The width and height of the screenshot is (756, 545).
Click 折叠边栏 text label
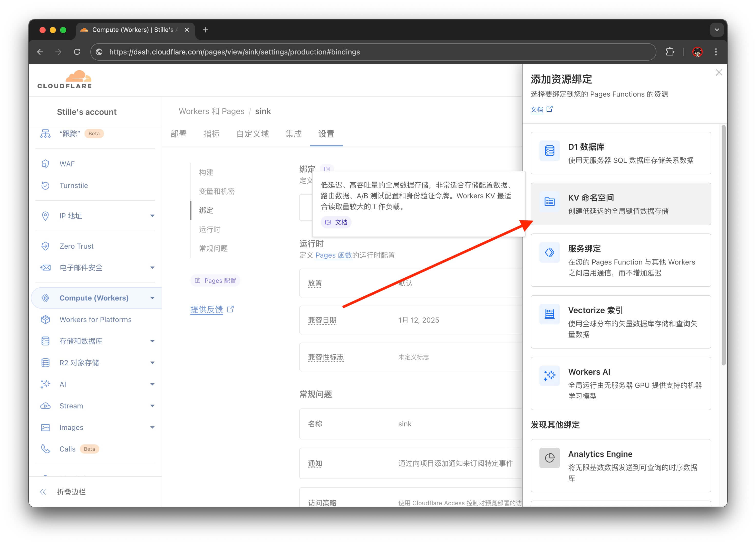[71, 492]
